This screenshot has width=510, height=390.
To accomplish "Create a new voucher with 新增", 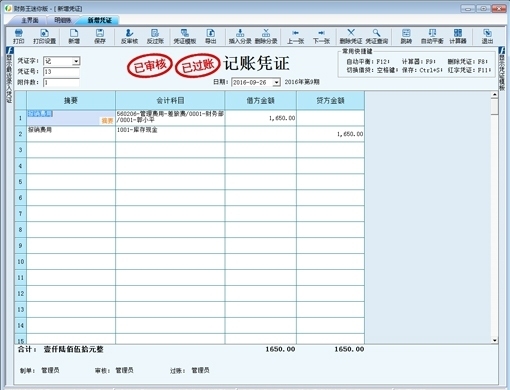I will coord(74,36).
